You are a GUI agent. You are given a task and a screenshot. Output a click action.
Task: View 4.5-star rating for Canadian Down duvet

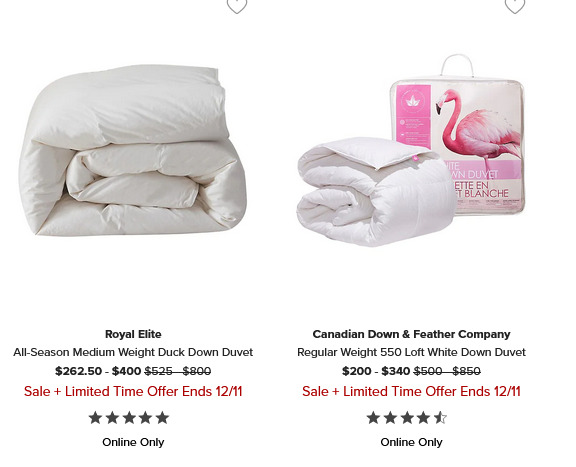click(x=407, y=418)
